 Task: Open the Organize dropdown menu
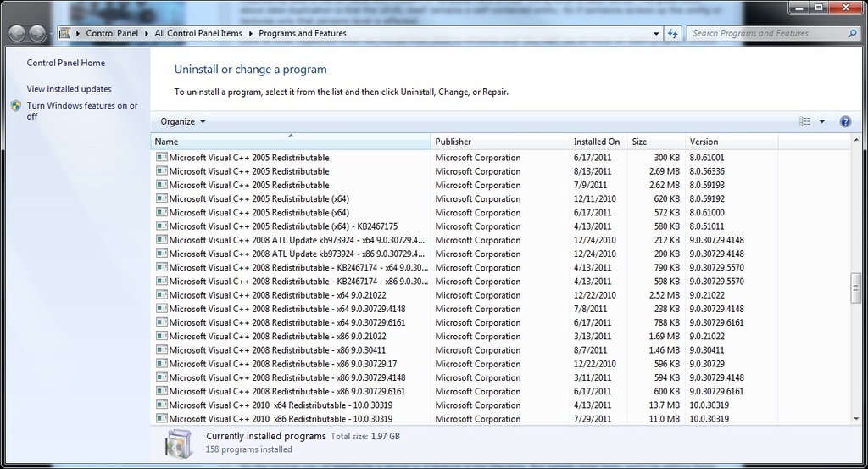pos(183,122)
